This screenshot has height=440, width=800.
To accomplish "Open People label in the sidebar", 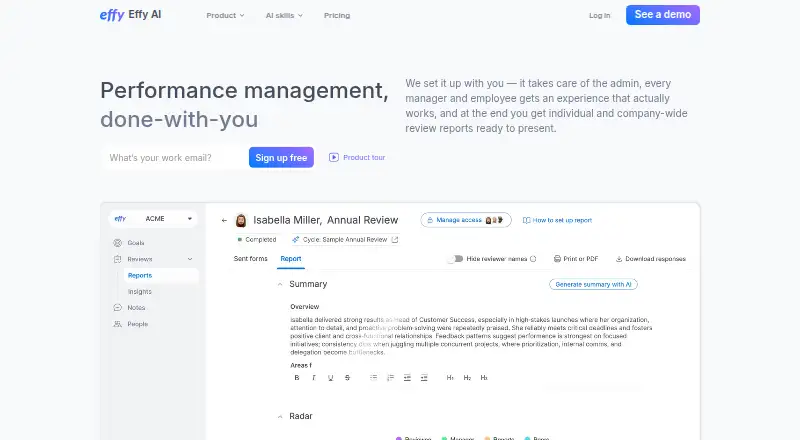I will point(137,324).
